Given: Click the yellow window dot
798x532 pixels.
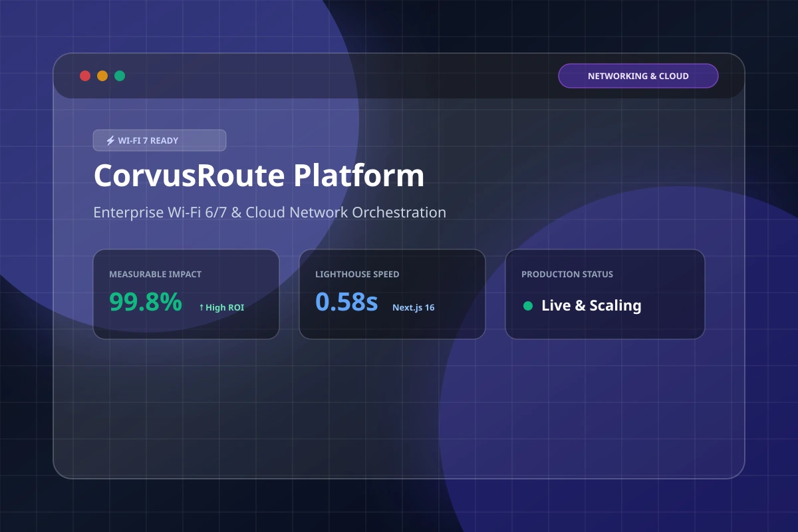Looking at the screenshot, I should 102,76.
